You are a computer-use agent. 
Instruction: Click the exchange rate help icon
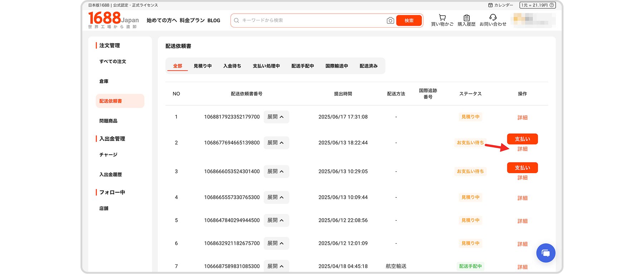(x=552, y=5)
